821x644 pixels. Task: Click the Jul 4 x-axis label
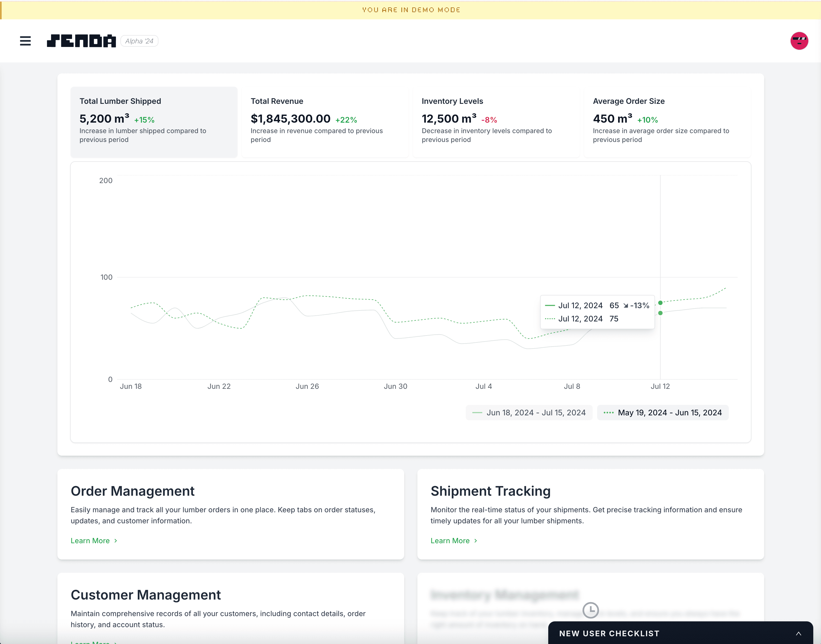[x=484, y=386]
